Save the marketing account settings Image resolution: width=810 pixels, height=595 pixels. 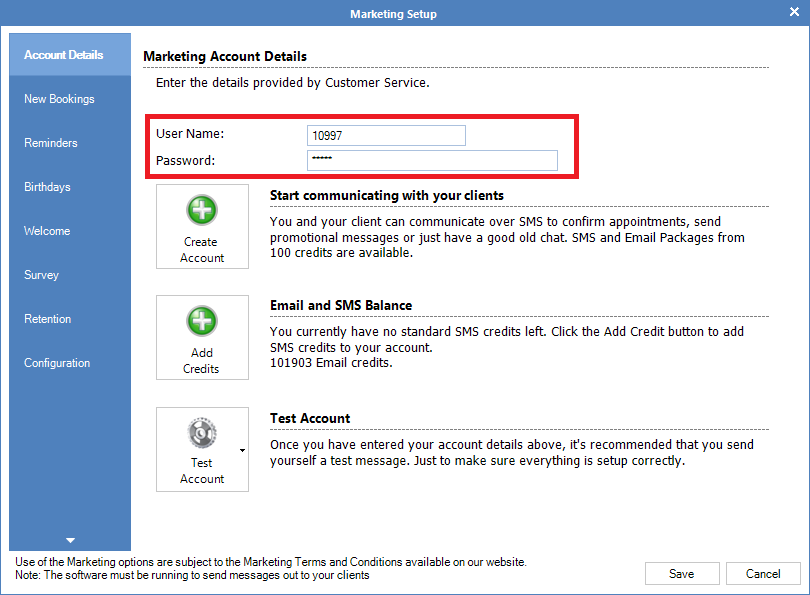(682, 573)
